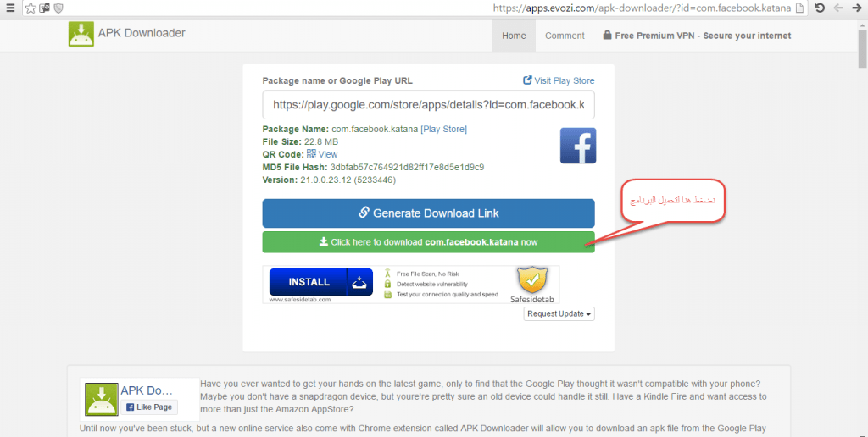Screen dimensions: 868x437
Task: Click the [Play Store] package link
Action: 444,129
